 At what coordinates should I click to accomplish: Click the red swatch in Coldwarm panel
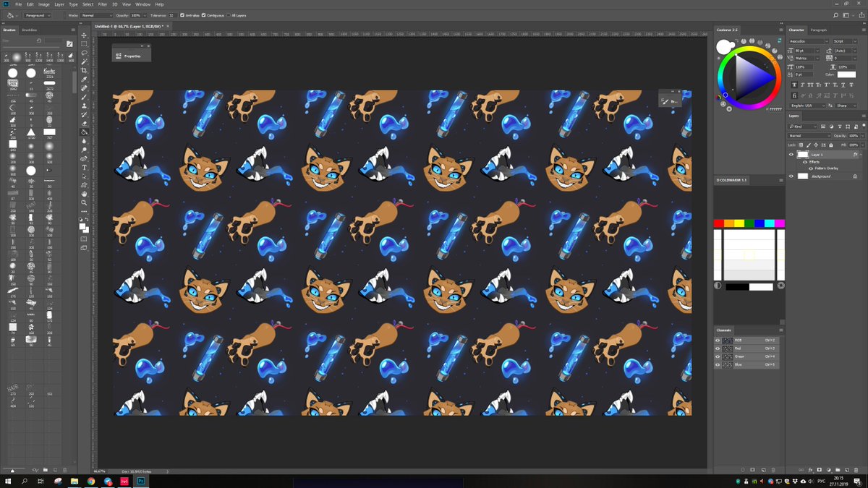click(x=718, y=223)
